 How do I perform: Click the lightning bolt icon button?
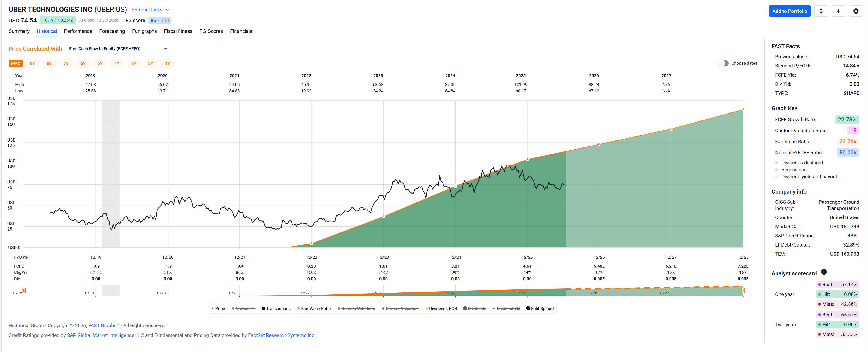click(x=838, y=11)
